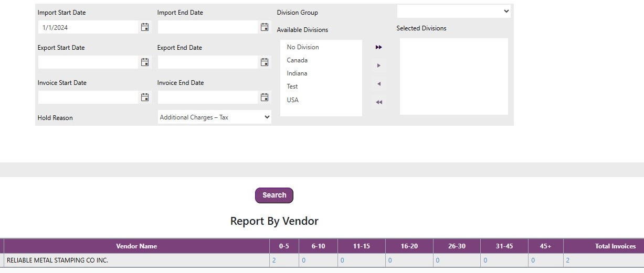Click the Invoice End Date field
Viewport: 644px width, 273px height.
tap(208, 97)
